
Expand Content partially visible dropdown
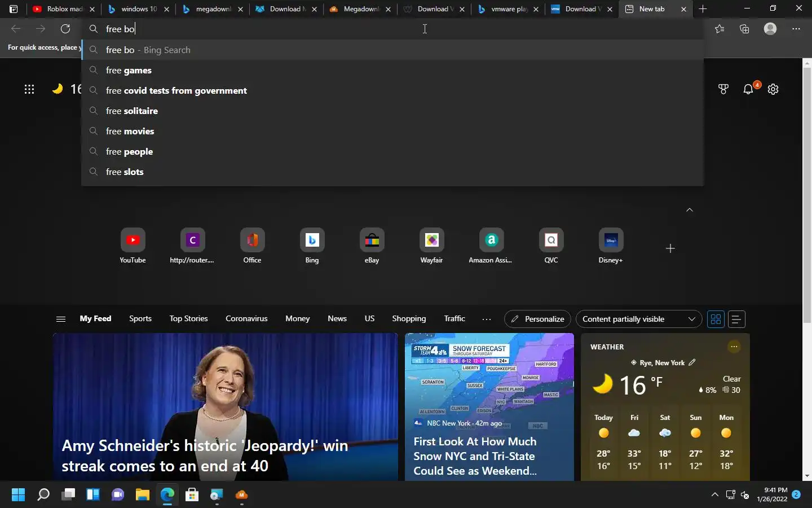(639, 319)
